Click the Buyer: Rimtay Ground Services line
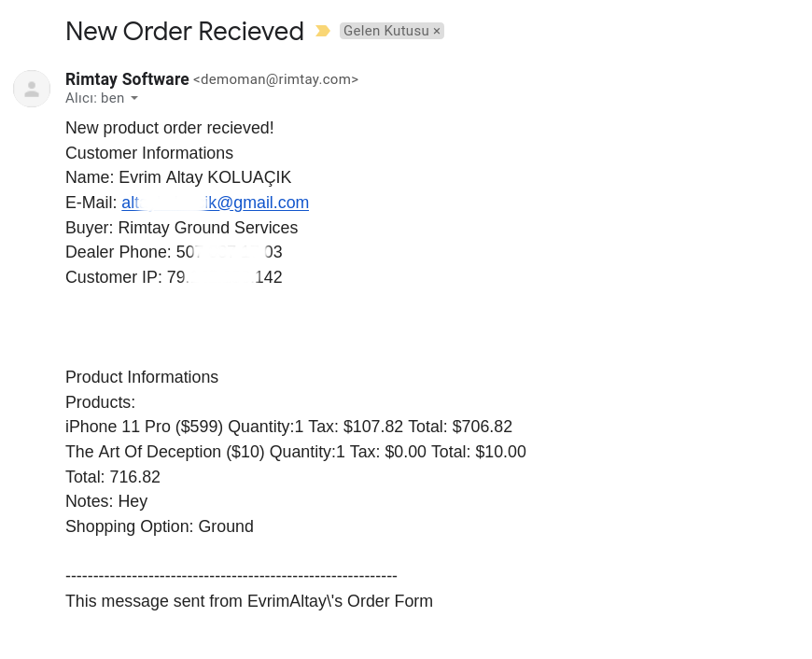Image resolution: width=812 pixels, height=659 pixels. pos(182,228)
